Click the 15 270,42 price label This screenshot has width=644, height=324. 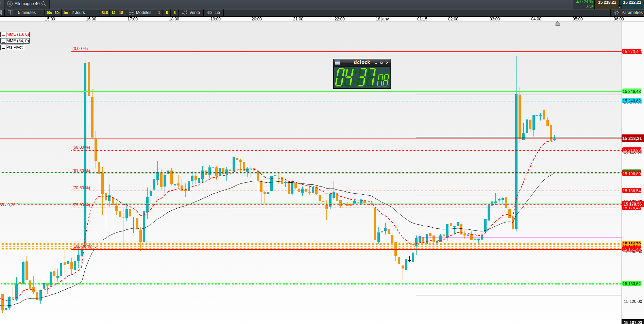point(632,52)
